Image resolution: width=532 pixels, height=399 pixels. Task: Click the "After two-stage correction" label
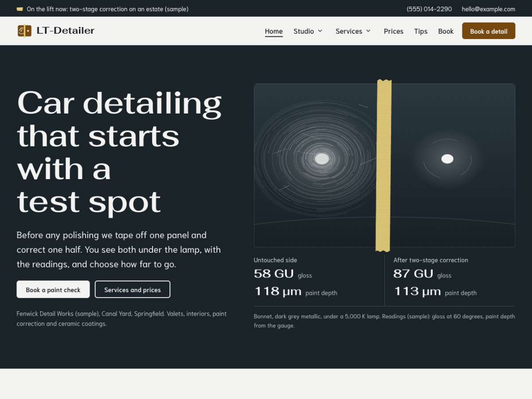pyautogui.click(x=430, y=260)
